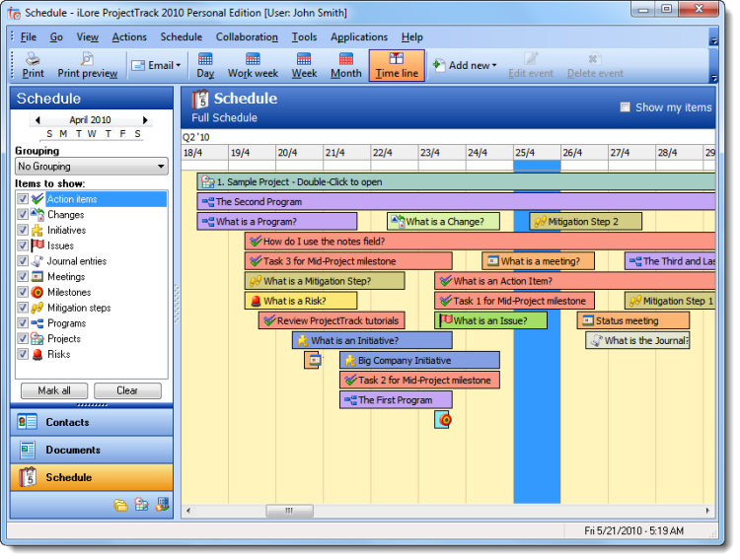
Task: Select the Mitigation Step 2 event
Action: 586,222
